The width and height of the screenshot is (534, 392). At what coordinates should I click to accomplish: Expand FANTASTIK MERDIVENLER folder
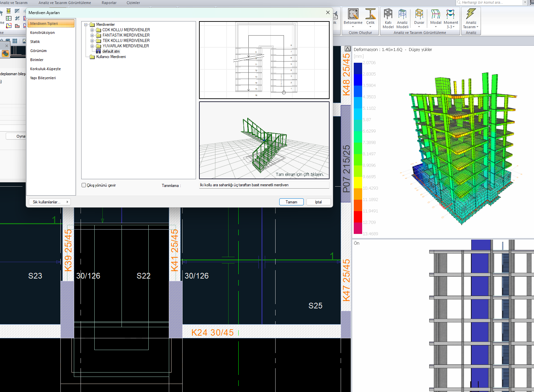(92, 35)
